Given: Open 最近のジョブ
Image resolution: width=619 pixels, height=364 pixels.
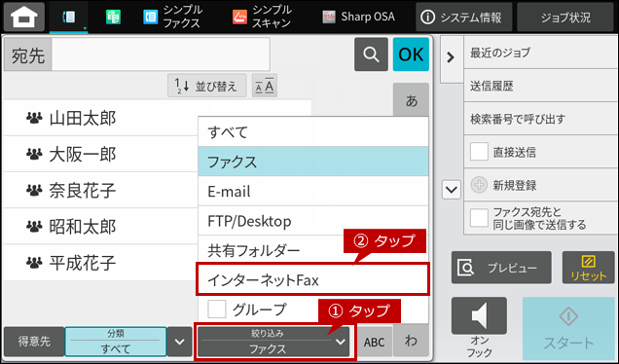Looking at the screenshot, I should coord(541,53).
